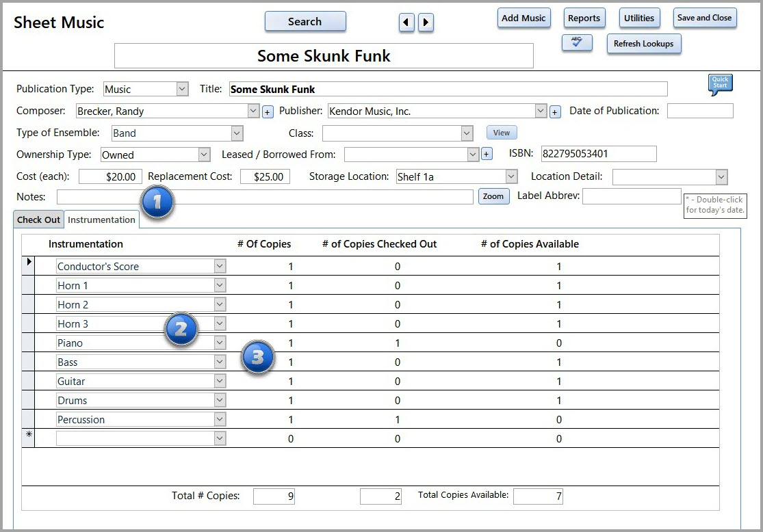This screenshot has width=763, height=532.
Task: Click the Search button
Action: coord(305,22)
